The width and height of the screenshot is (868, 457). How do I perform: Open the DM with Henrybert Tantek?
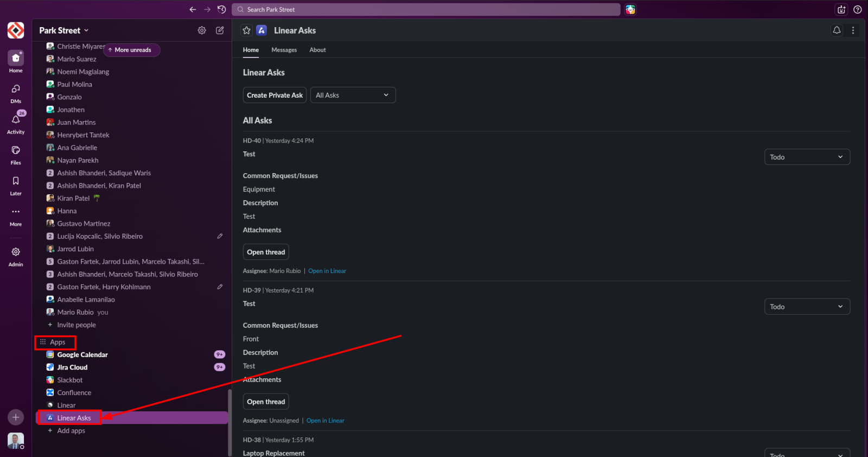click(x=131, y=135)
